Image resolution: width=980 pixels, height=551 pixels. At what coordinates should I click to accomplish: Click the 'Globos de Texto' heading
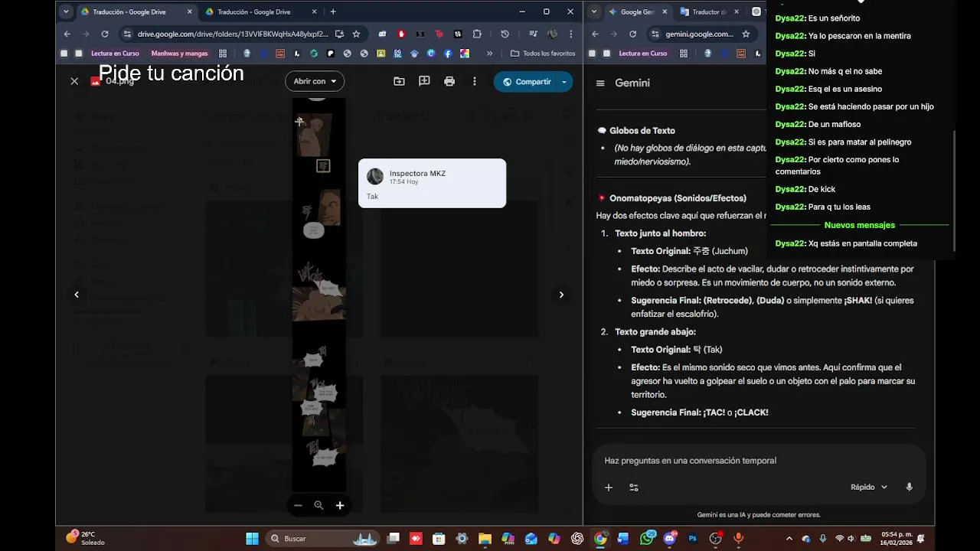click(642, 131)
